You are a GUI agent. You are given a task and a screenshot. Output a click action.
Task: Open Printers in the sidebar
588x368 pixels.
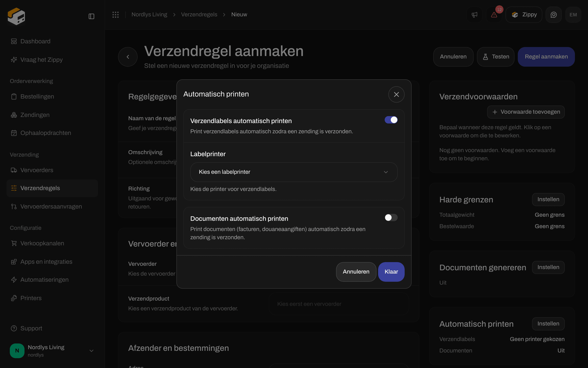pyautogui.click(x=52, y=298)
